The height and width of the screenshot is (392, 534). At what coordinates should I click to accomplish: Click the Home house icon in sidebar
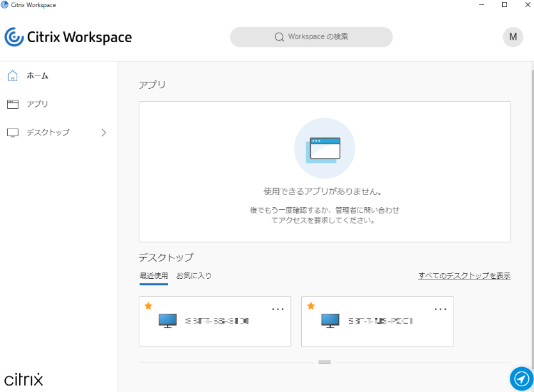pos(13,75)
